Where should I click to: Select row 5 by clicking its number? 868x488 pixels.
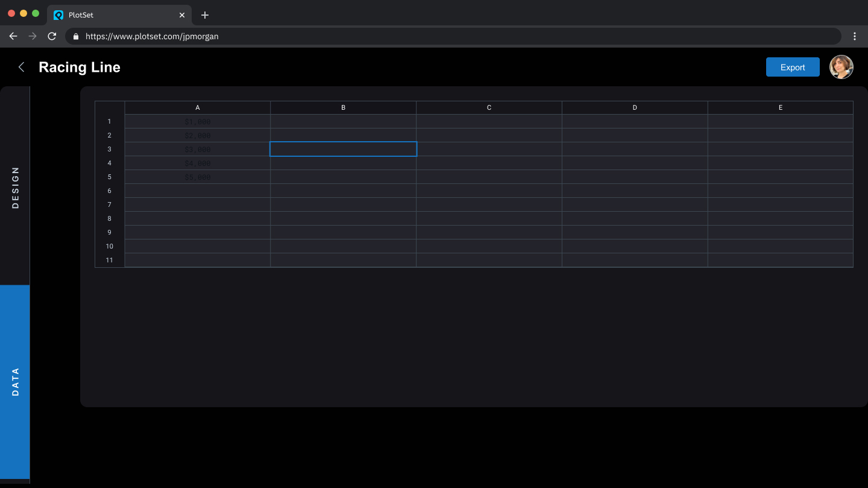click(109, 177)
